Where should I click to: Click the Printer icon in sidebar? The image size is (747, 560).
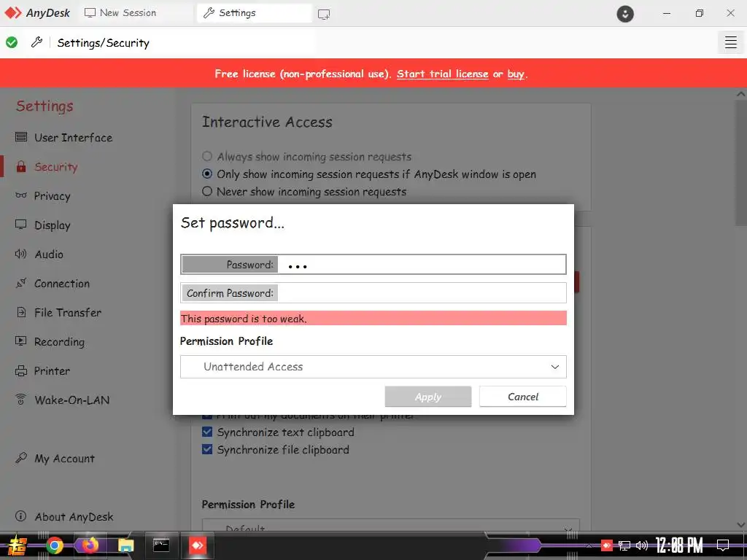pos(21,370)
